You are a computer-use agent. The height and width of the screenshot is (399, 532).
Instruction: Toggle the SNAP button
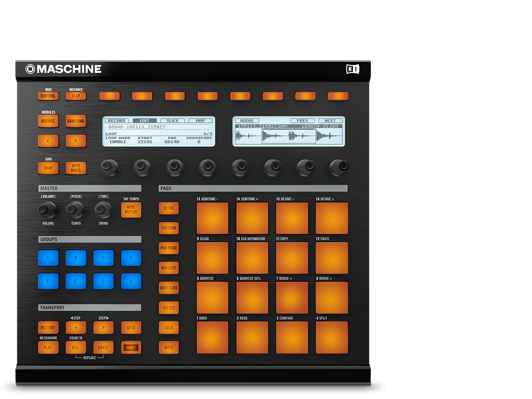48,168
